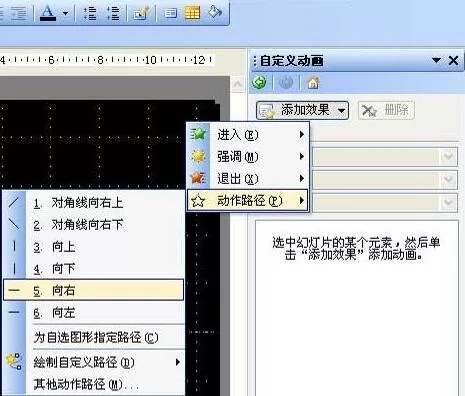Image resolution: width=465 pixels, height=396 pixels.
Task: Click the diagonal up-right line icon
Action: (14, 202)
